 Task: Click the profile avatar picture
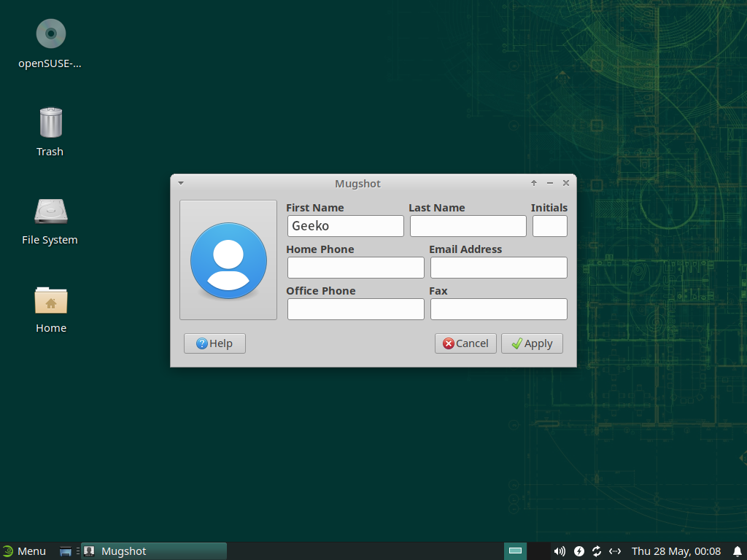(x=228, y=260)
